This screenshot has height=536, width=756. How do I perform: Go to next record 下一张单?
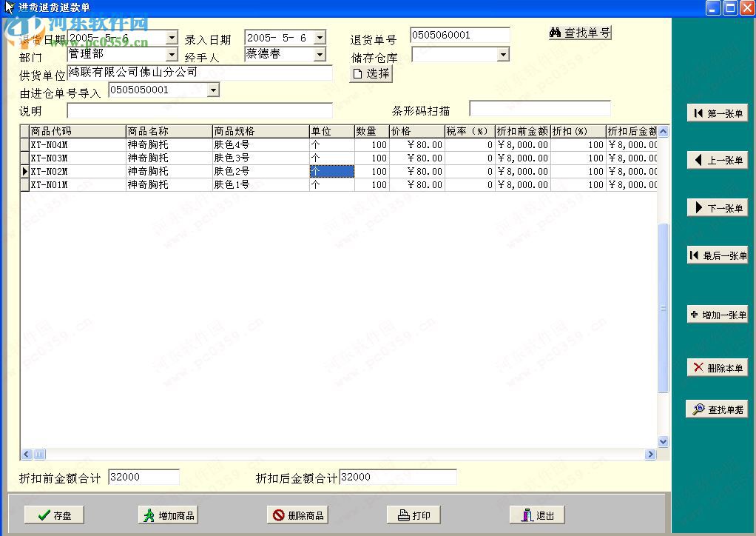point(718,208)
